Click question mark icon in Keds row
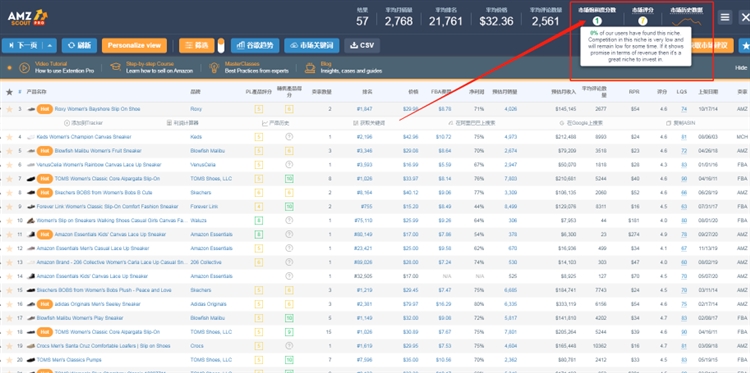Screen dimensions: 750x373 click(x=289, y=137)
